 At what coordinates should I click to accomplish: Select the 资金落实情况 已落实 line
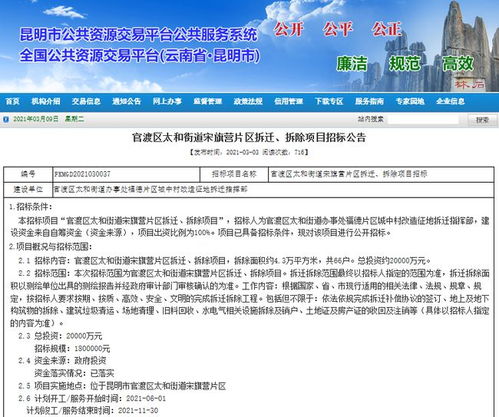74,373
